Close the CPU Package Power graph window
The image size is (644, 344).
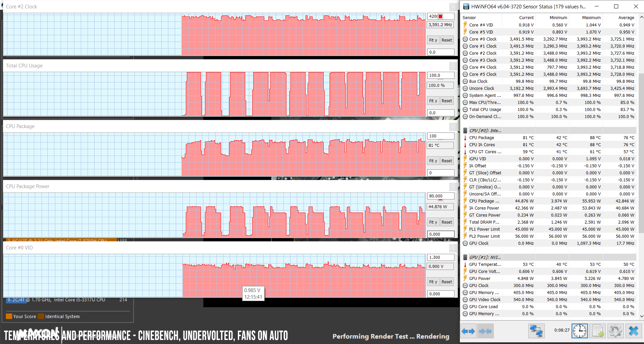(453, 186)
